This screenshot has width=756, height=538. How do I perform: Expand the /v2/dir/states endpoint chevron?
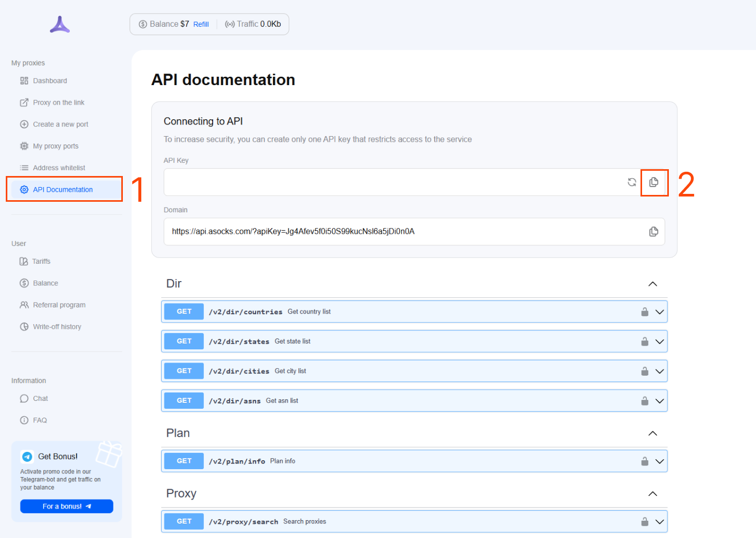[x=660, y=342]
